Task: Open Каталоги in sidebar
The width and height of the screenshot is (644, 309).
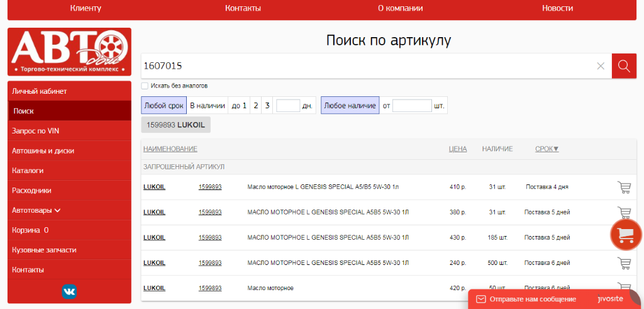Action: 69,171
